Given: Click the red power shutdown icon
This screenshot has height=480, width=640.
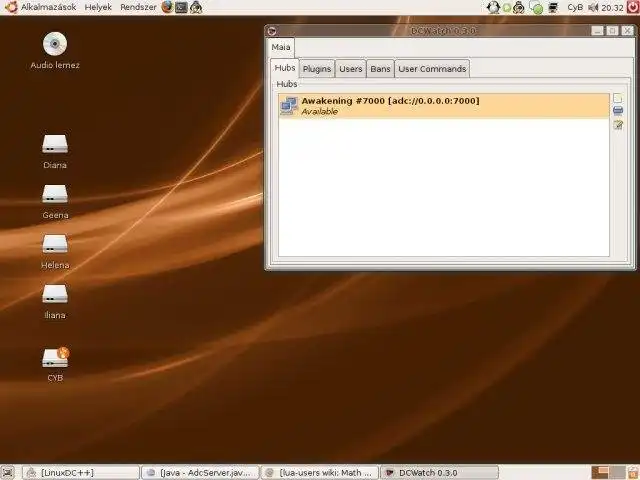Looking at the screenshot, I should 633,7.
